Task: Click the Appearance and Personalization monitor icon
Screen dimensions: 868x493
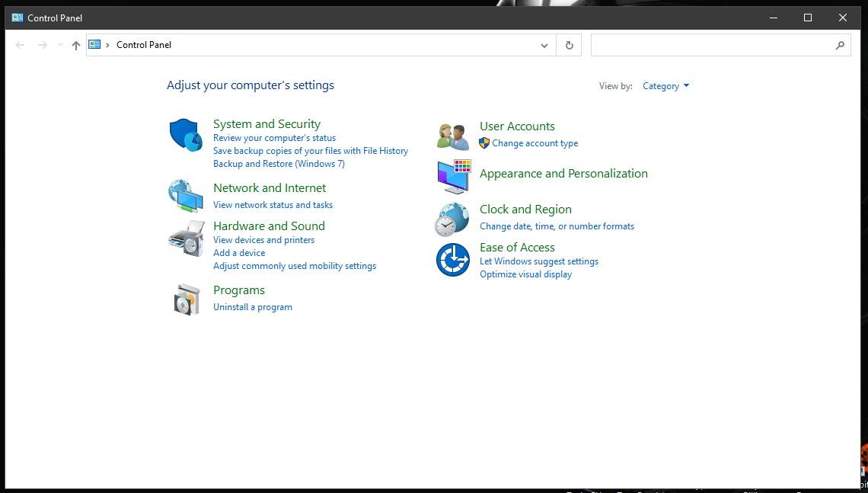Action: (454, 176)
